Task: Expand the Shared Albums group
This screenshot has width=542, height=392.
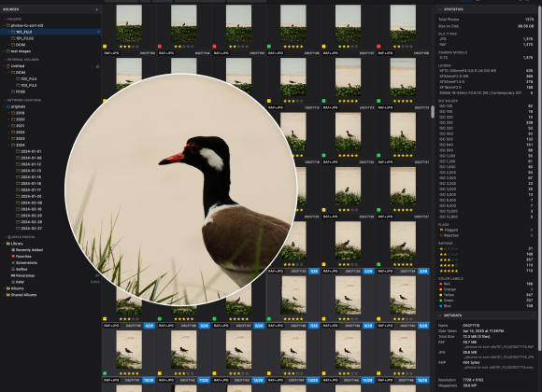Action: click(x=4, y=295)
